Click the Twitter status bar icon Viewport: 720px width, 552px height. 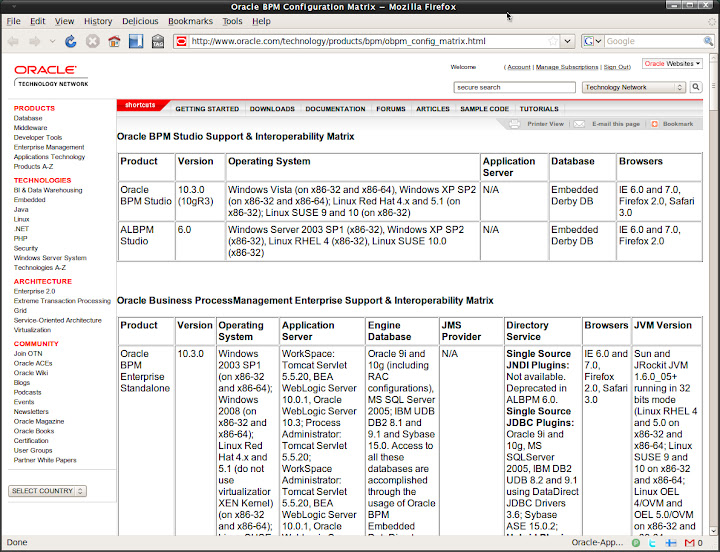coord(652,543)
